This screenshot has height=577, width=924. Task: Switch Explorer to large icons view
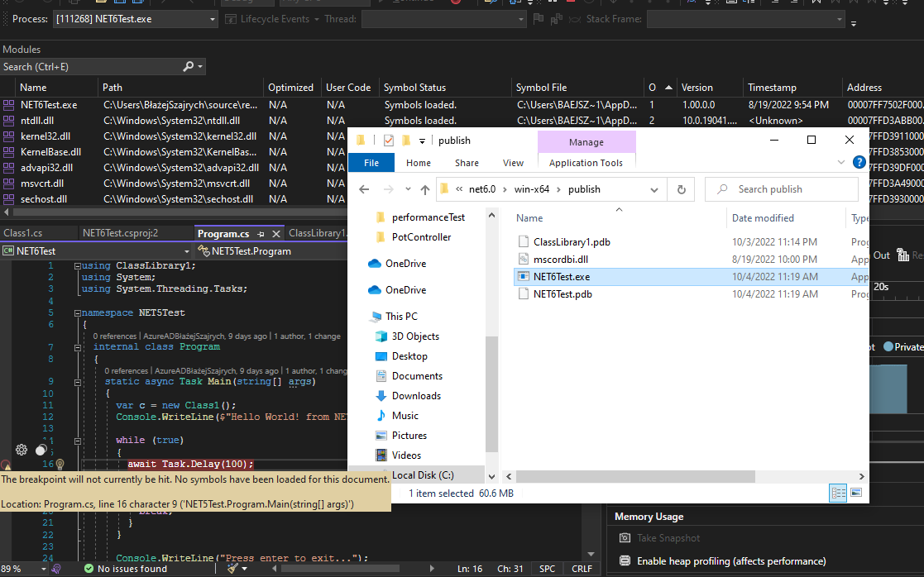point(856,493)
